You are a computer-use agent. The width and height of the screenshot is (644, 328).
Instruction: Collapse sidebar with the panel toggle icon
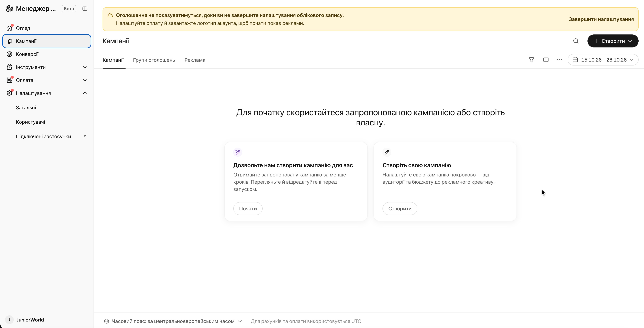[x=85, y=9]
